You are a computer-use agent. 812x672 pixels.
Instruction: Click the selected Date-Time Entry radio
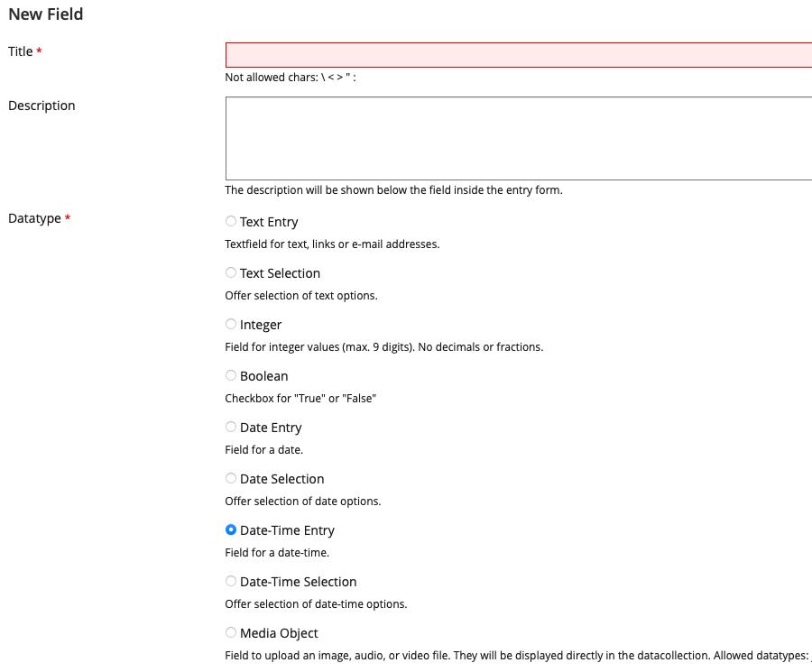coord(231,529)
